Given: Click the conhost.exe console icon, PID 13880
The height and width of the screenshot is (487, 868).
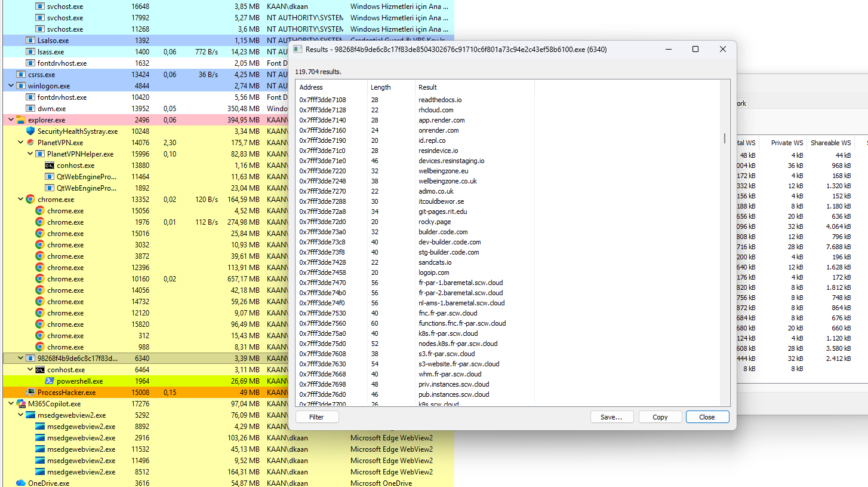Looking at the screenshot, I should (50, 165).
